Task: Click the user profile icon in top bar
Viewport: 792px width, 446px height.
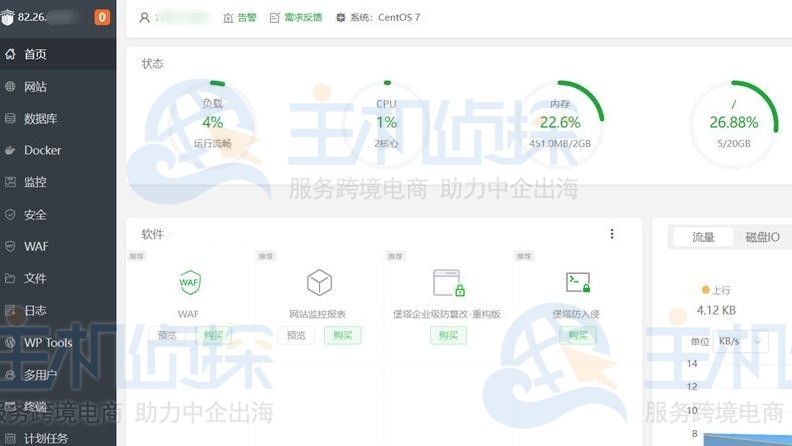Action: (144, 18)
